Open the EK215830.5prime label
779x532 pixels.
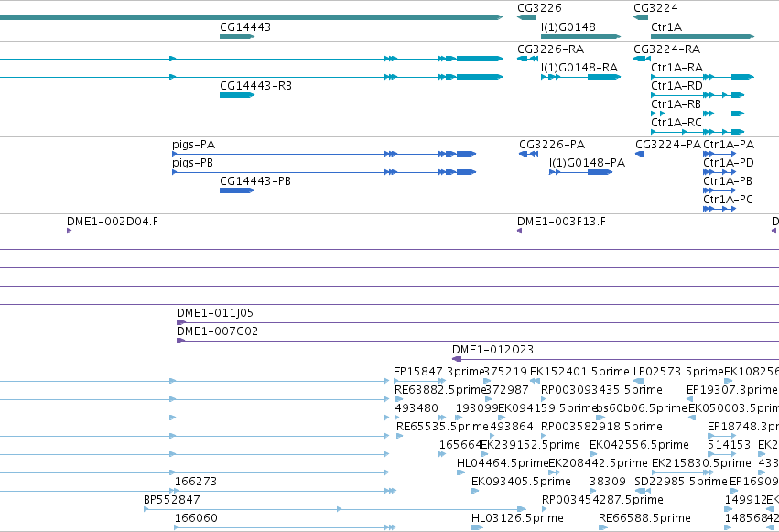pos(701,463)
